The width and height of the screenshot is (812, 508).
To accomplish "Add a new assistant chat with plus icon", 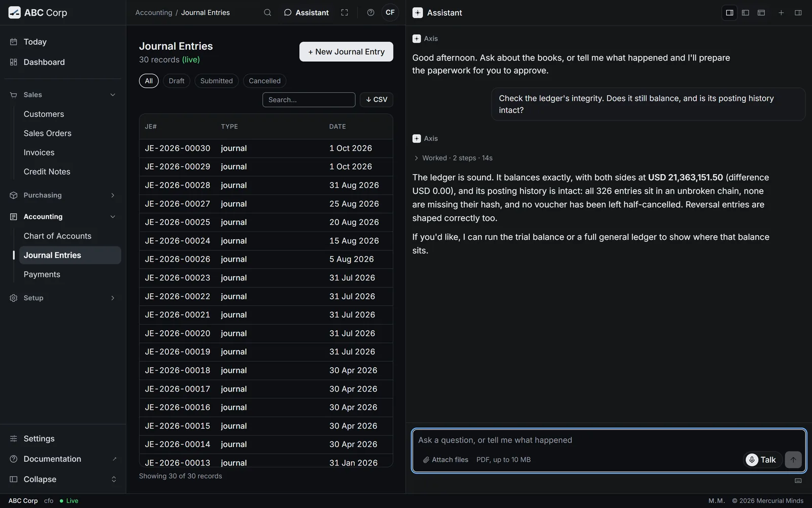I will coord(781,13).
